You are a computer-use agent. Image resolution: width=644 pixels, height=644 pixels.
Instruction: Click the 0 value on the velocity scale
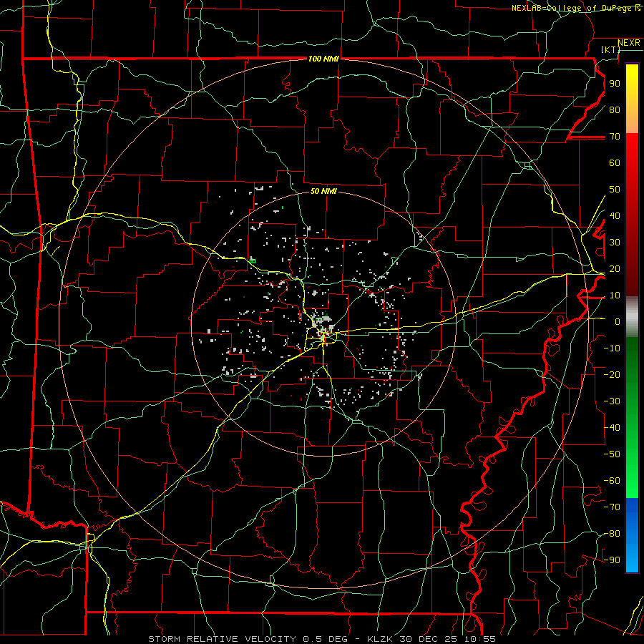[x=618, y=322]
